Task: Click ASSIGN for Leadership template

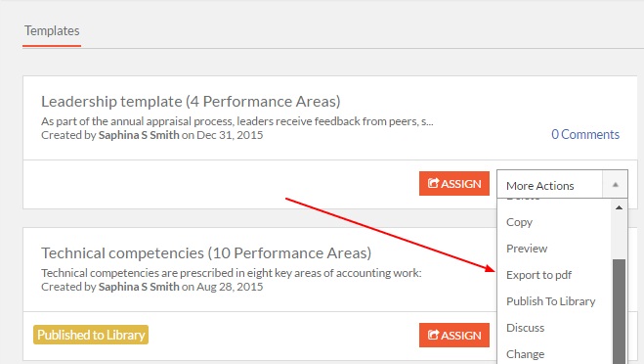Action: (x=454, y=183)
